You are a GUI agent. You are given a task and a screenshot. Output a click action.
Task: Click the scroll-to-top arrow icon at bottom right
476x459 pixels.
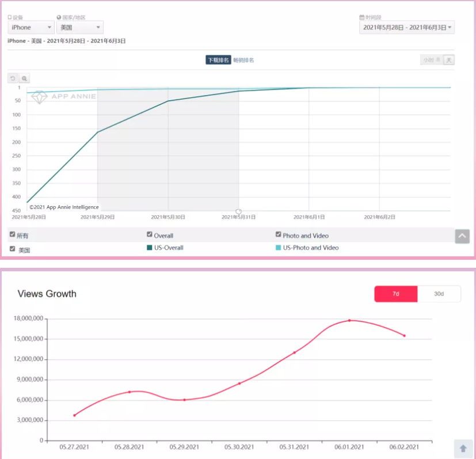463,448
